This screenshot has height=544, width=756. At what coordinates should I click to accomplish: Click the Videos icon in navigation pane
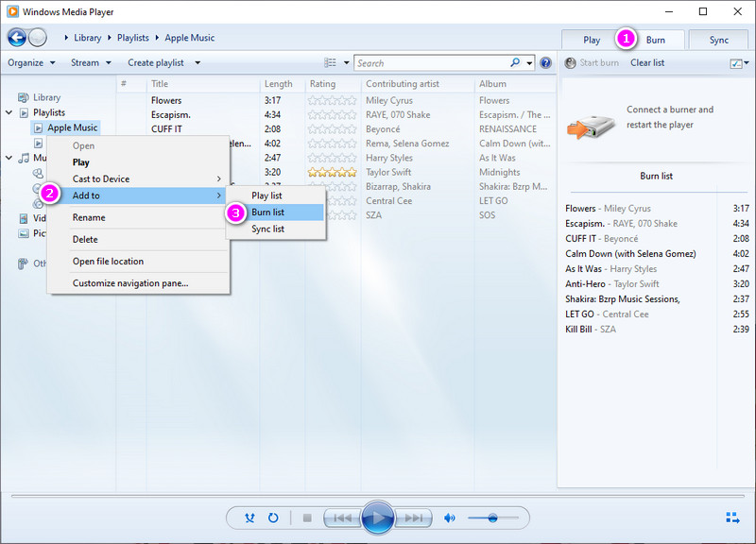point(23,218)
